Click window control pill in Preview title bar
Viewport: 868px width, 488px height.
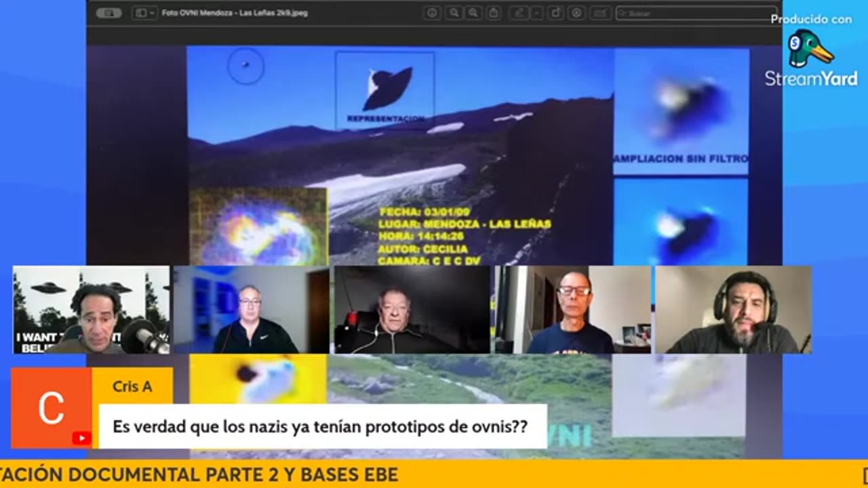click(108, 13)
